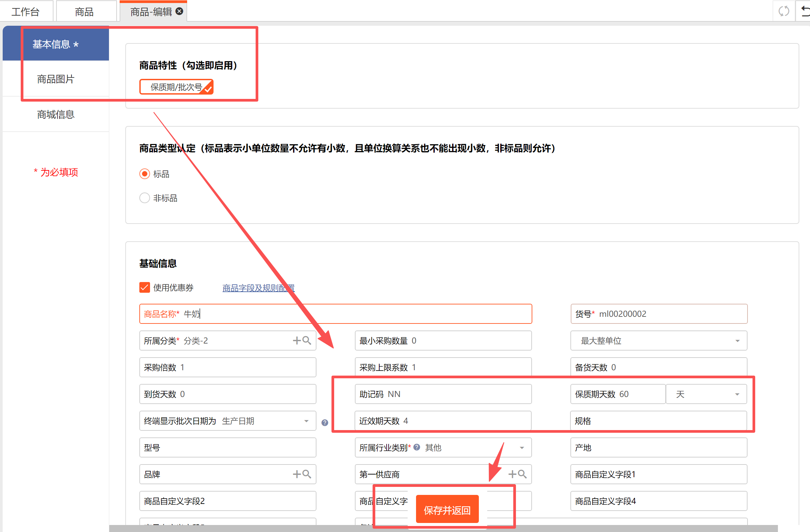Image resolution: width=810 pixels, height=532 pixels.
Task: Click the refresh icon at top right
Action: pyautogui.click(x=784, y=11)
